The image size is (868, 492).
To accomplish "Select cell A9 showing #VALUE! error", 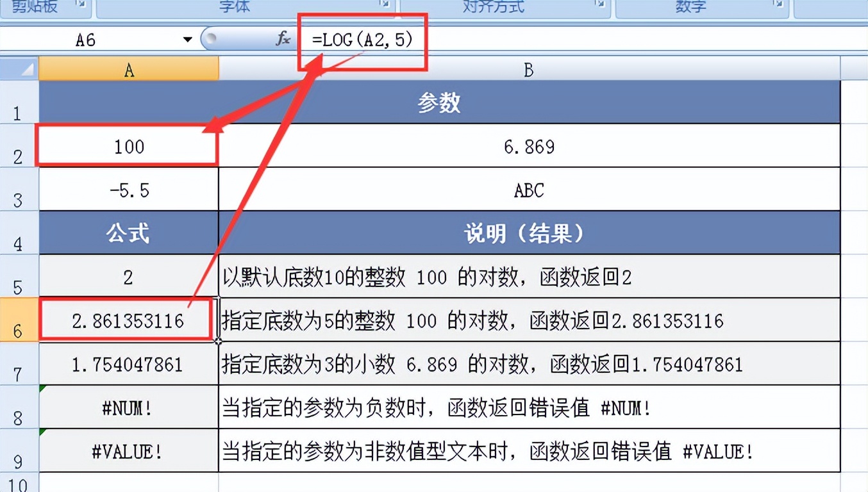I will pos(129,451).
